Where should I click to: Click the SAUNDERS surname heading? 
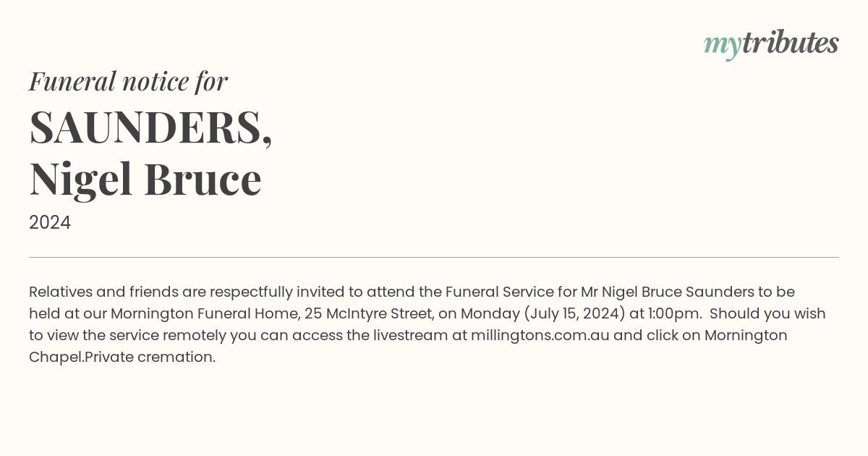click(150, 128)
